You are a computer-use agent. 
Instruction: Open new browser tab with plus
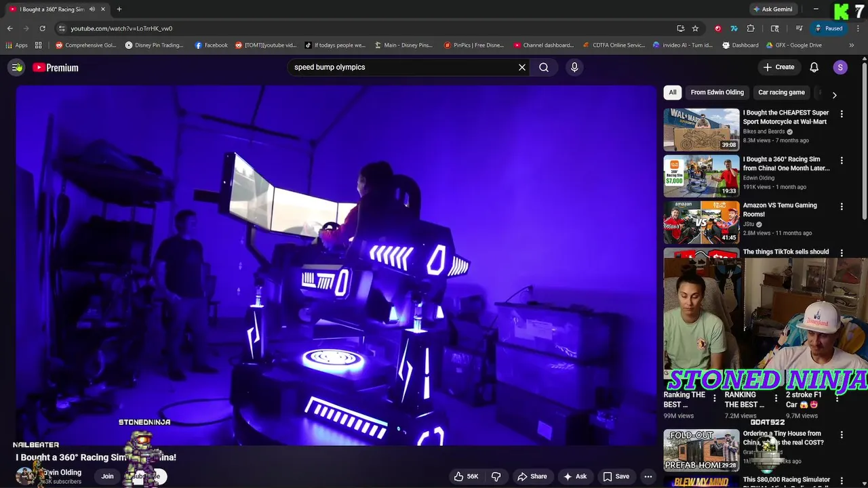pos(119,9)
